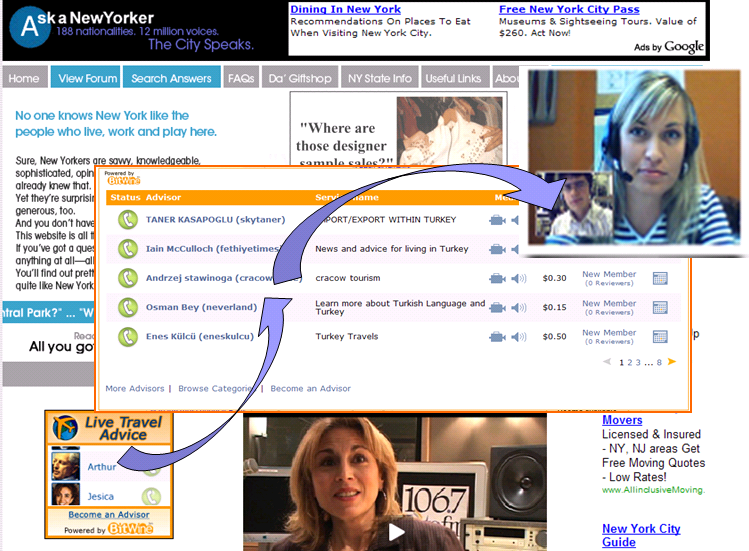Viewport: 749px width, 551px height.
Task: Click green call icon for Andrzej stawinoga
Action: (x=128, y=278)
